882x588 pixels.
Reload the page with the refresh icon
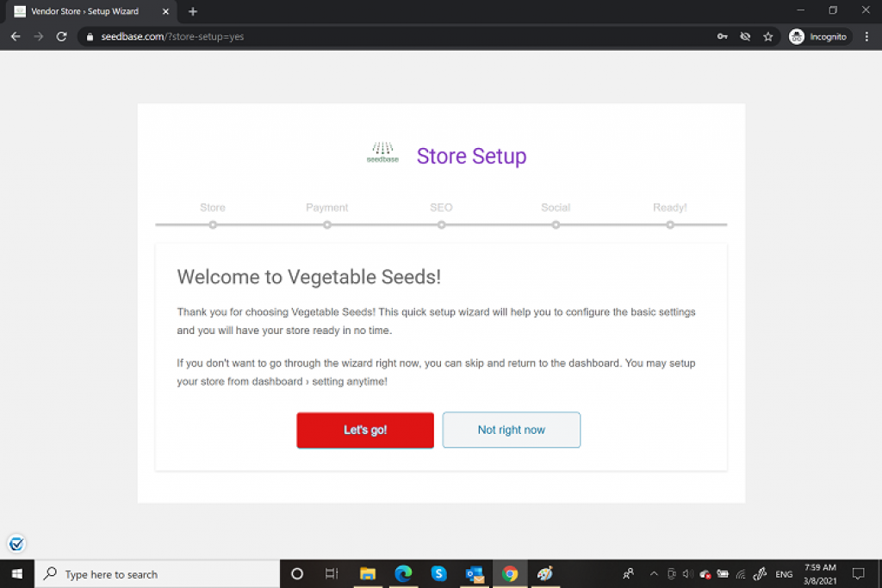(x=61, y=37)
